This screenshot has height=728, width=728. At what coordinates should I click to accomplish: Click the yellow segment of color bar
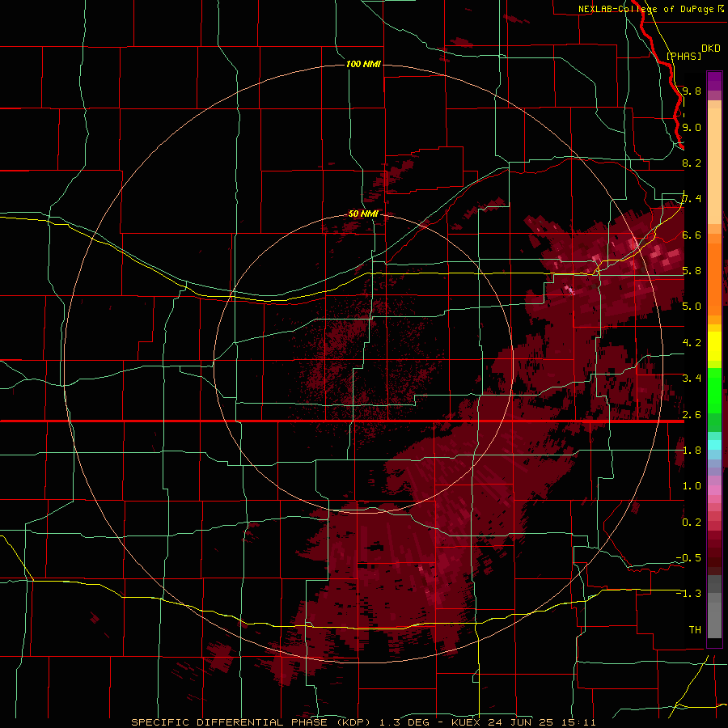pos(714,346)
